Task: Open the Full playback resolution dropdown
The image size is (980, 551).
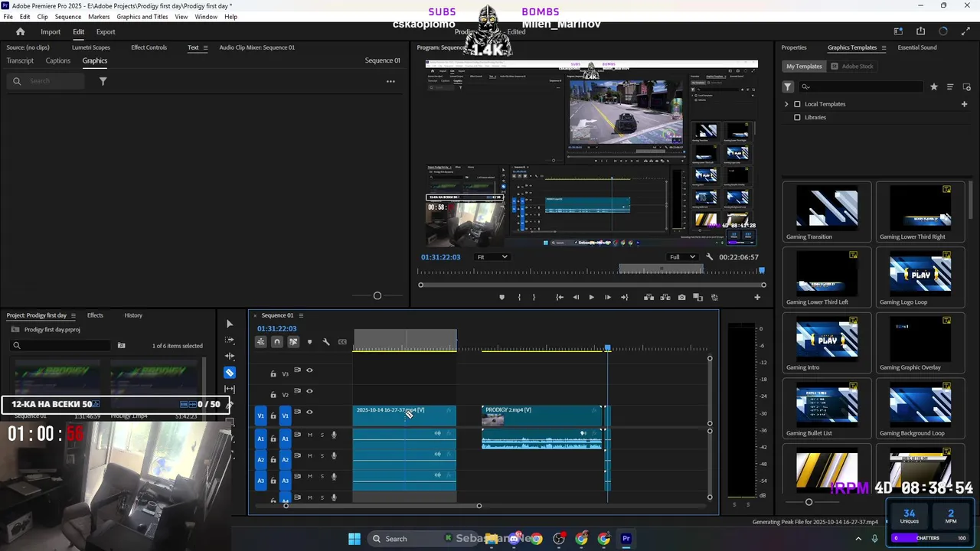Action: tap(682, 257)
